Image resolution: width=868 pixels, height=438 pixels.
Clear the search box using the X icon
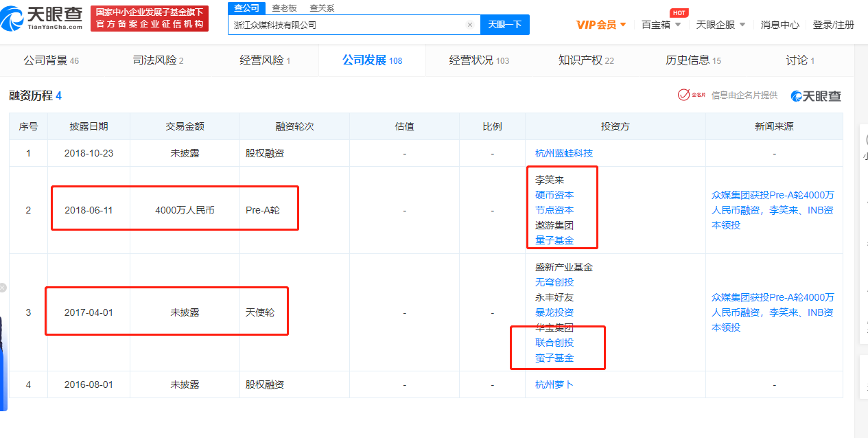(470, 24)
